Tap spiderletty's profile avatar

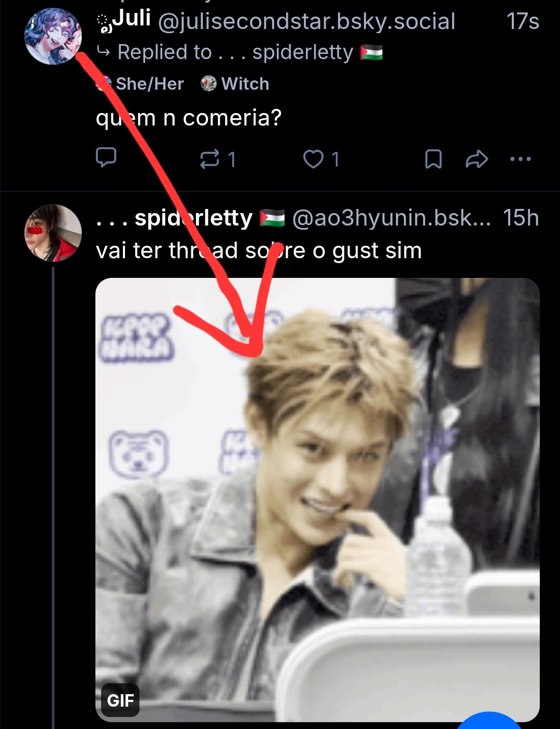(53, 233)
